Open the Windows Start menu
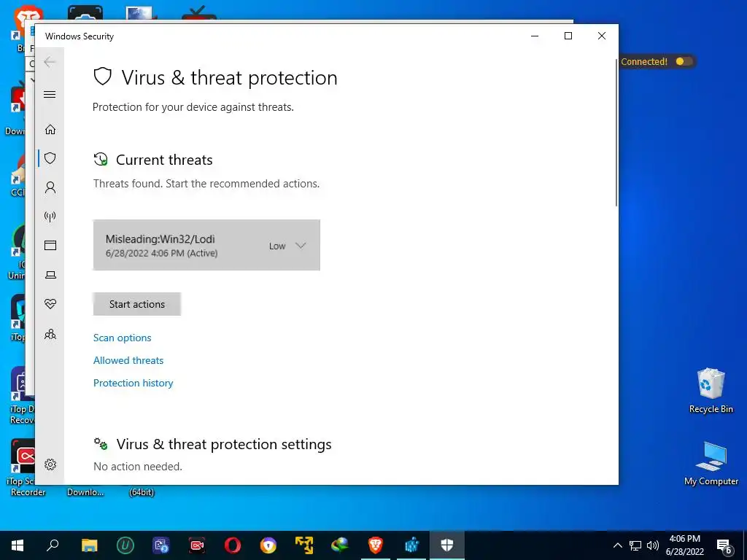747x560 pixels. pyautogui.click(x=18, y=545)
